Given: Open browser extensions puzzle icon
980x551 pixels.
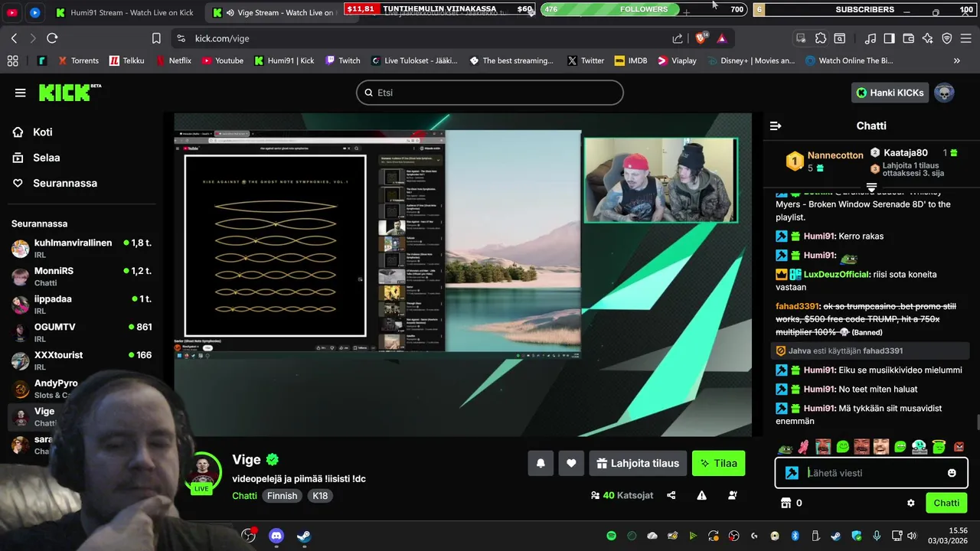Looking at the screenshot, I should [x=821, y=38].
